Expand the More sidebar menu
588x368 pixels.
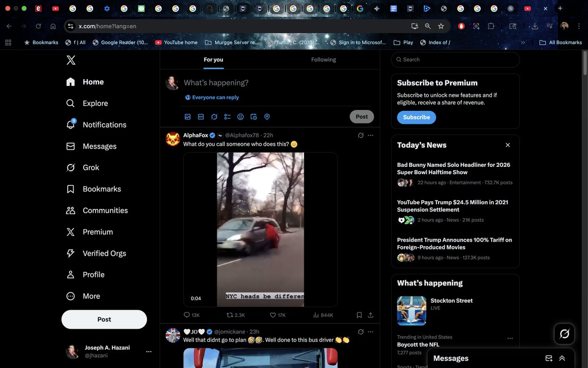pos(83,296)
